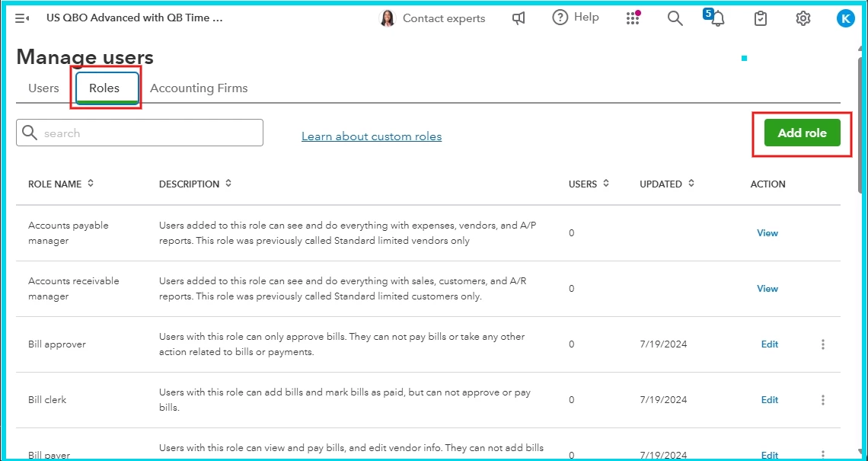Open more actions for Bill approver
This screenshot has width=868, height=461.
click(x=822, y=344)
